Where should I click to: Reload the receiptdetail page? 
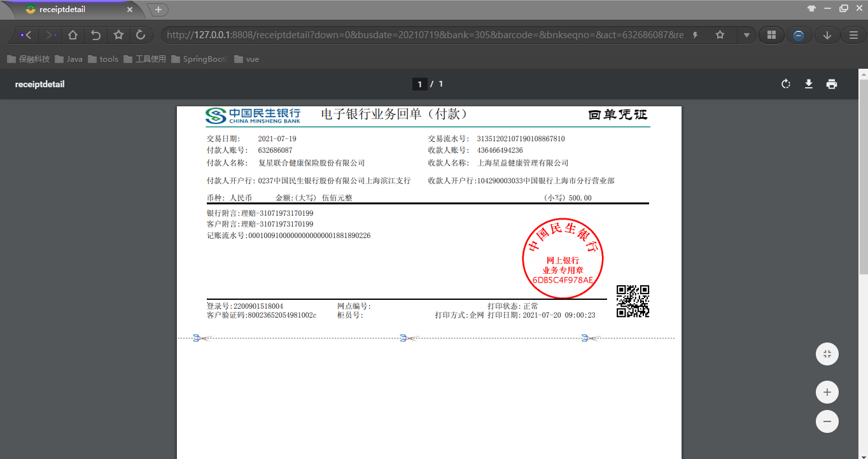tap(141, 35)
